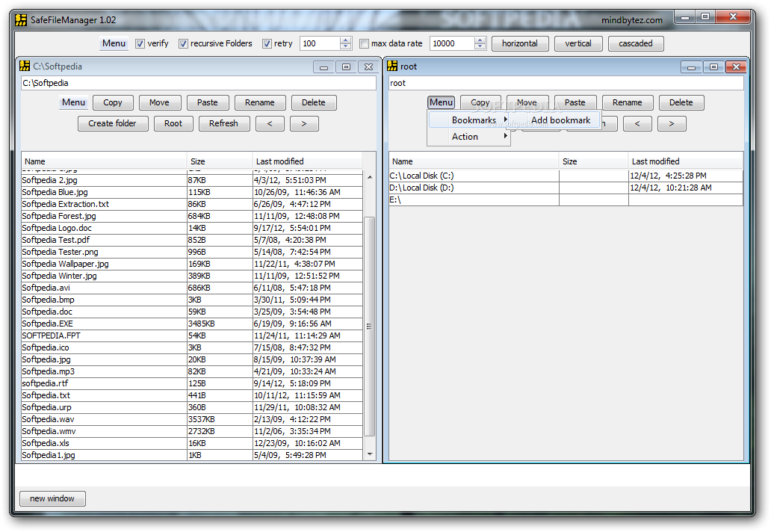Image resolution: width=771 pixels, height=532 pixels.
Task: Select Softpedia.mp3 file
Action: coord(192,371)
